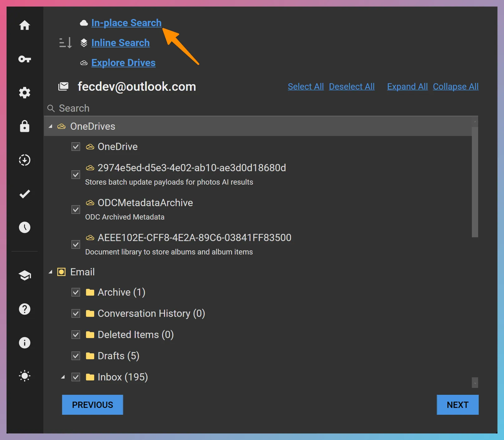Uncheck the ODCMetadataArchive checkbox

[75, 209]
